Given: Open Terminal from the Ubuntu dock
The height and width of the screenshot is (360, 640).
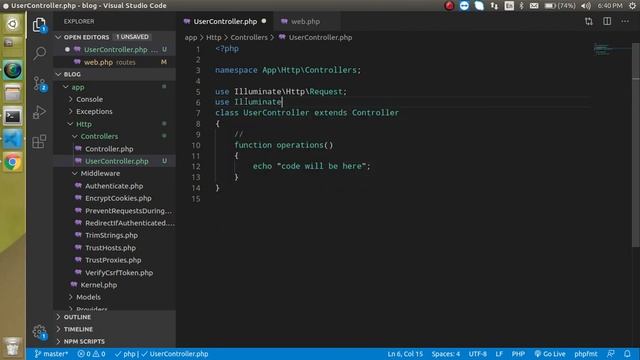Looking at the screenshot, I should point(13,117).
